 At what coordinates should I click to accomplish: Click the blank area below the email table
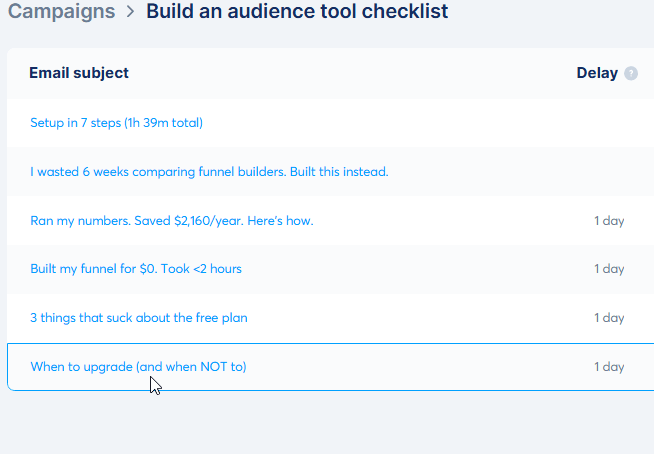coord(327,425)
